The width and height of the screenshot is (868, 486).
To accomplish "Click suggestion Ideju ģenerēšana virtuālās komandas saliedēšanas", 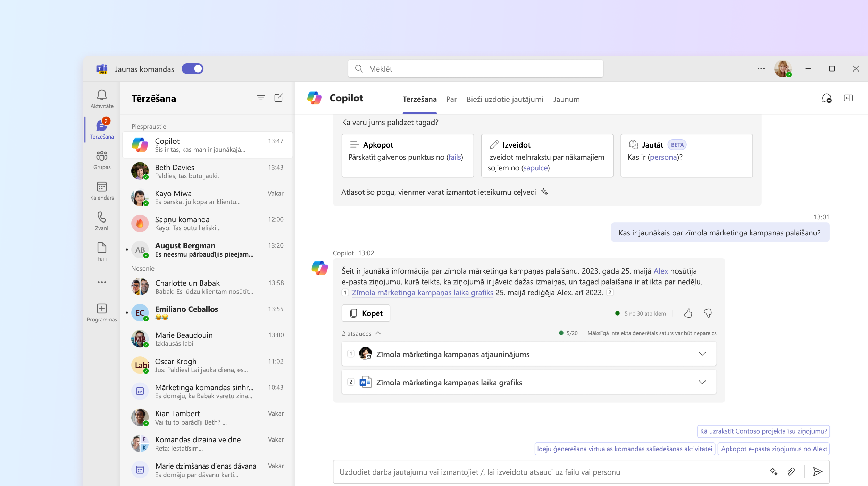I will pos(625,449).
